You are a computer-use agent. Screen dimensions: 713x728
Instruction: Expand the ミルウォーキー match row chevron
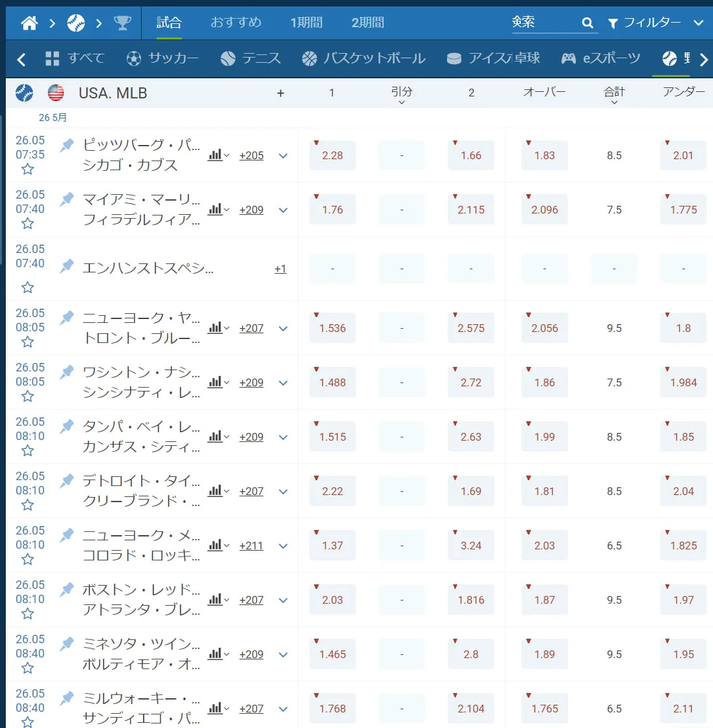pyautogui.click(x=283, y=709)
